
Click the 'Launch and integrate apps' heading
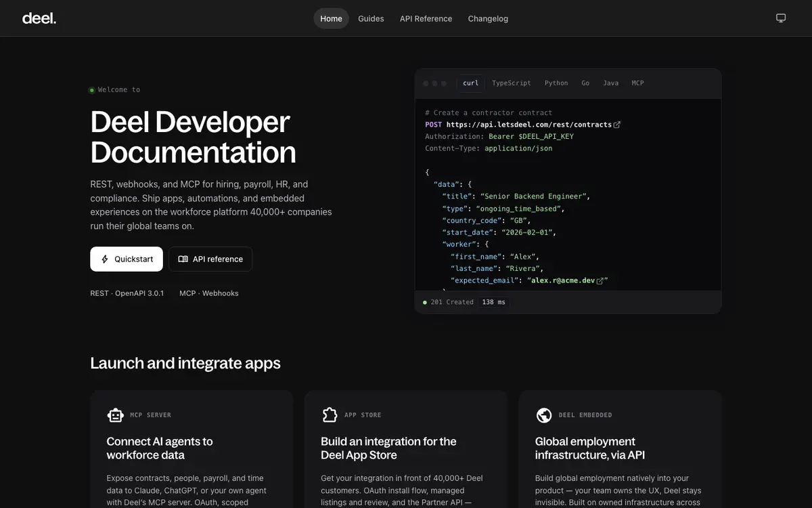tap(185, 363)
